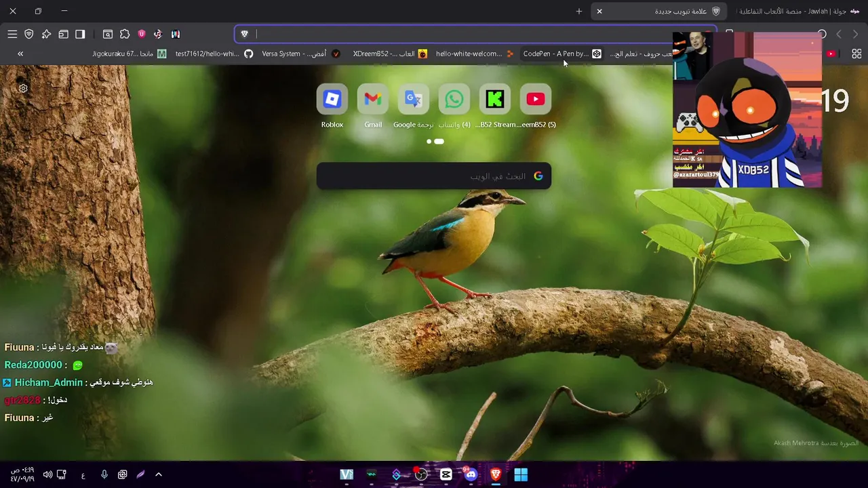
Task: Open the YouTube bookmark icon in bookmarks bar
Action: tap(831, 54)
